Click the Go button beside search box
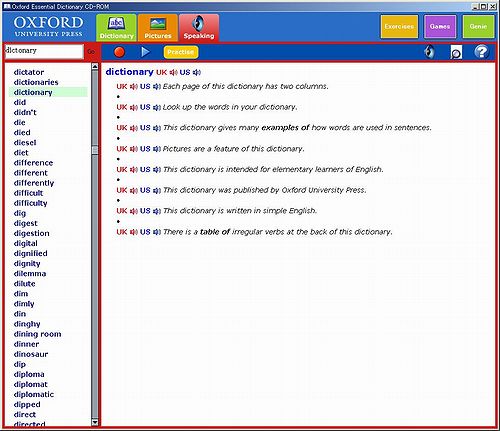This screenshot has width=500, height=431. pyautogui.click(x=91, y=52)
